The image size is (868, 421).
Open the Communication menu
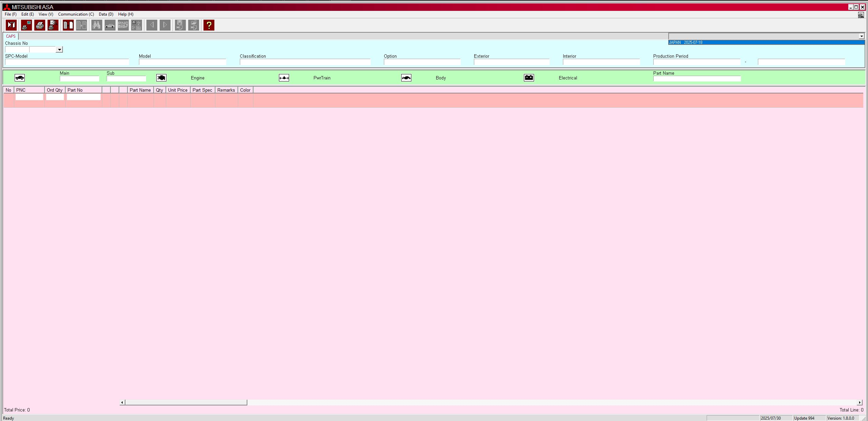[x=76, y=14]
